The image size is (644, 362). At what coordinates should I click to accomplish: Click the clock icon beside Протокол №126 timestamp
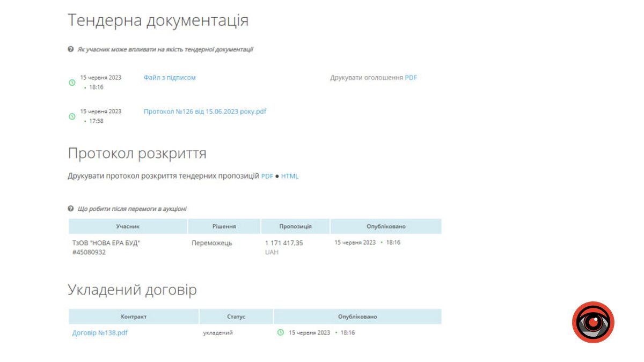pyautogui.click(x=72, y=117)
